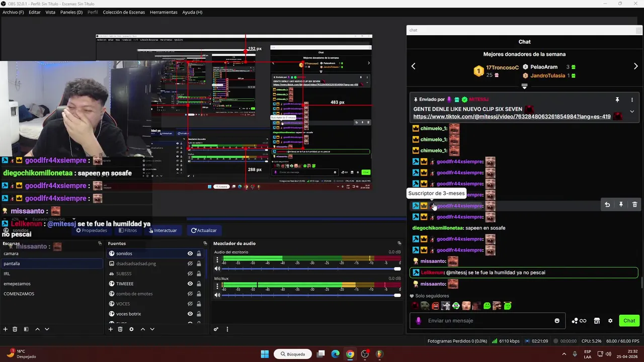The height and width of the screenshot is (362, 644).
Task: Open chat settings gear icon
Action: [610, 321]
